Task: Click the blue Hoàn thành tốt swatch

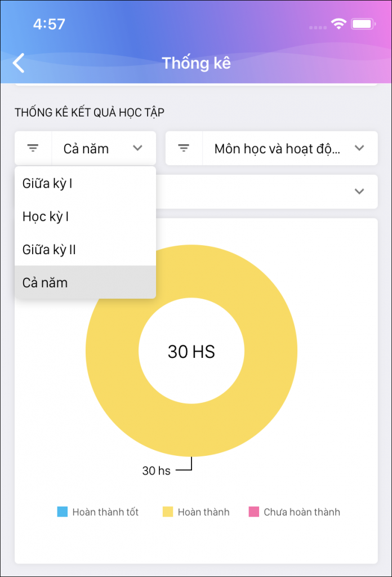Action: coord(63,512)
